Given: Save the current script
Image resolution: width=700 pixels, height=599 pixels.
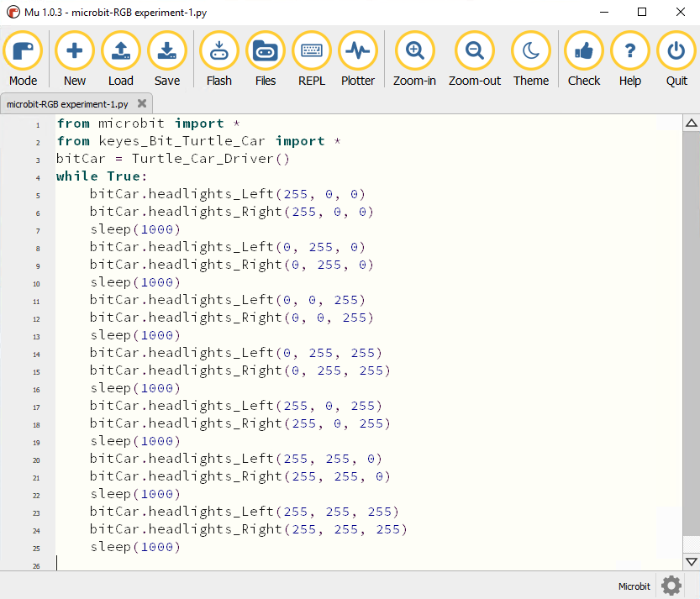Looking at the screenshot, I should [167, 59].
